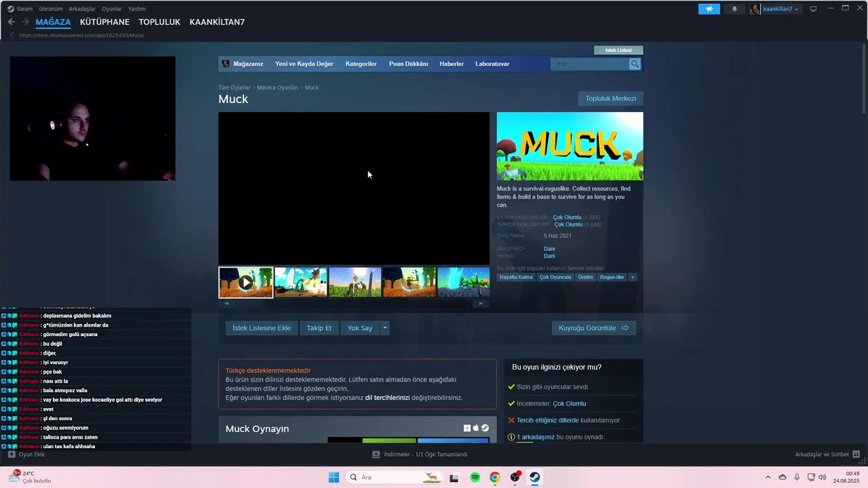Open the Laboratuvar link
Viewport: 868px width, 488px height.
pyautogui.click(x=492, y=64)
